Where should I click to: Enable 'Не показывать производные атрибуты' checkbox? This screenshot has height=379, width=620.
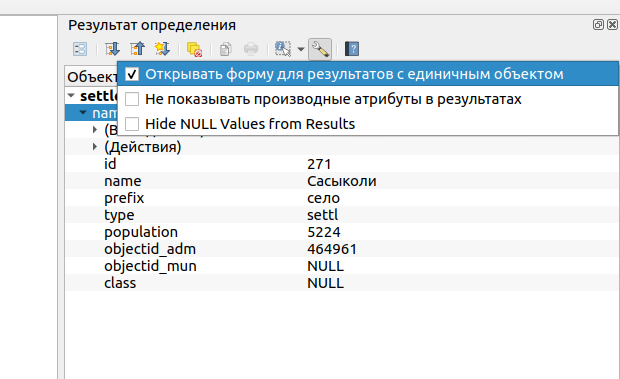click(132, 99)
